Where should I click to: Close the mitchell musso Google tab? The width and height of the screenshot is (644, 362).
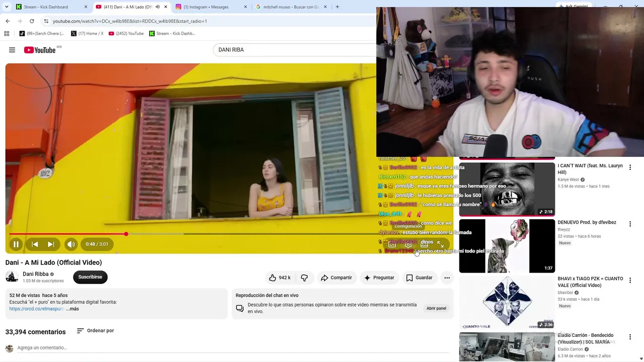[x=326, y=7]
